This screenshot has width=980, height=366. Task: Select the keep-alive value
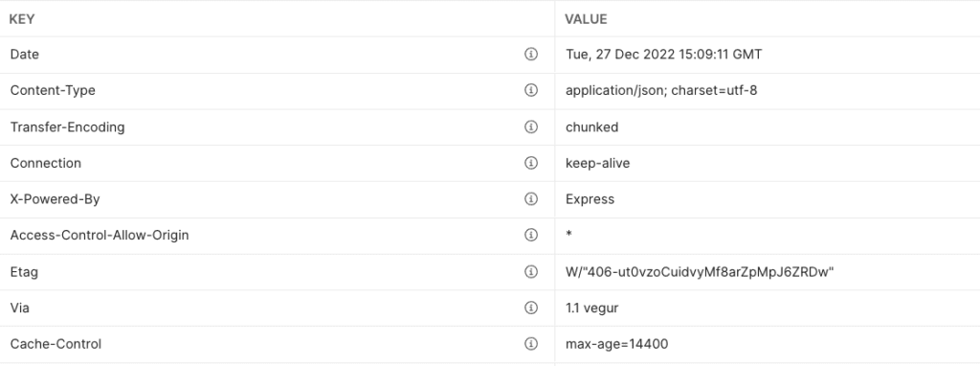tap(597, 163)
